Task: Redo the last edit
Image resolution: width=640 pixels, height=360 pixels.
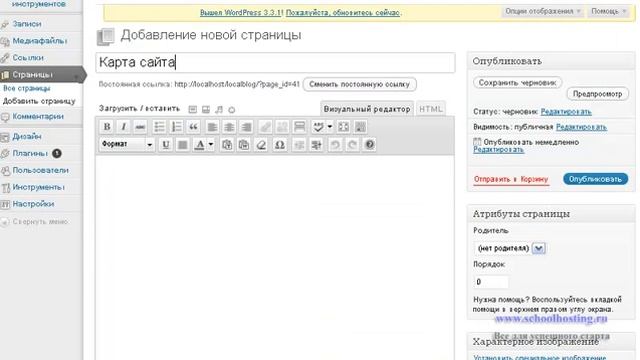Action: (352, 144)
